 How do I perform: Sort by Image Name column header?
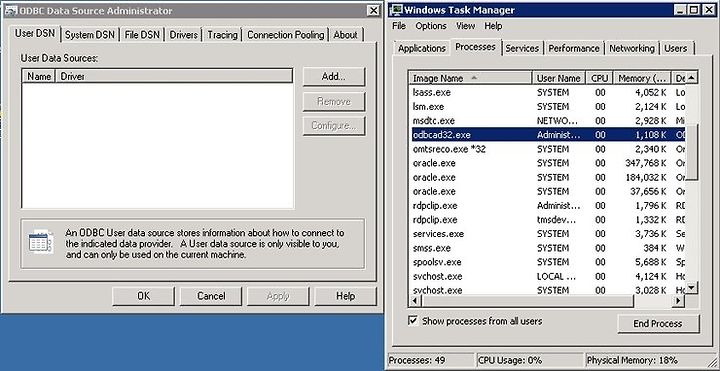(470, 78)
